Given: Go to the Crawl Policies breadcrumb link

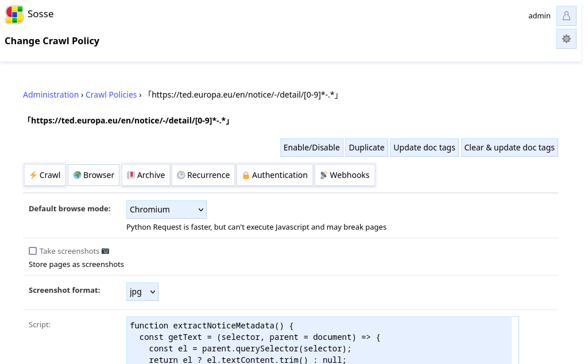Looking at the screenshot, I should pos(111,95).
